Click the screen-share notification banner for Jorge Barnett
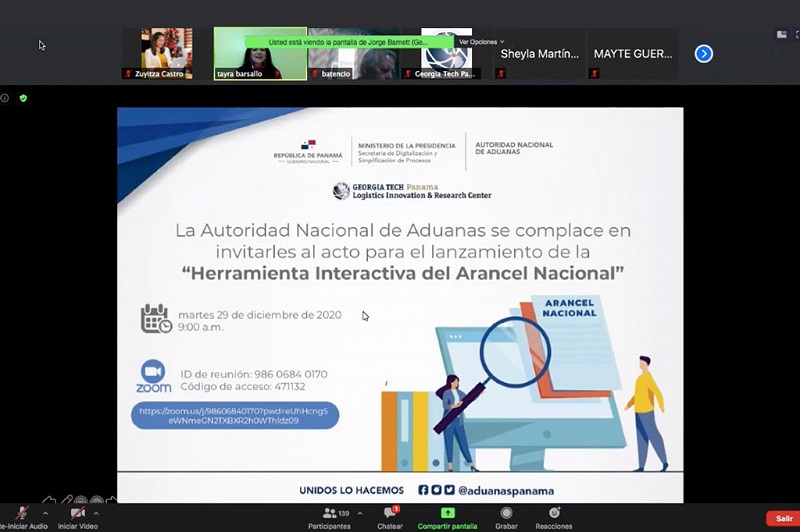 point(349,42)
